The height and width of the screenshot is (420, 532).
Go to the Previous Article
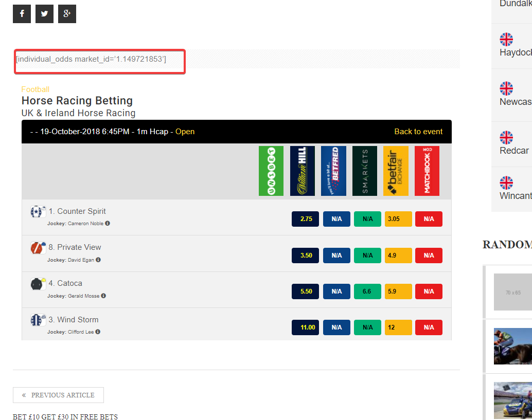click(58, 395)
